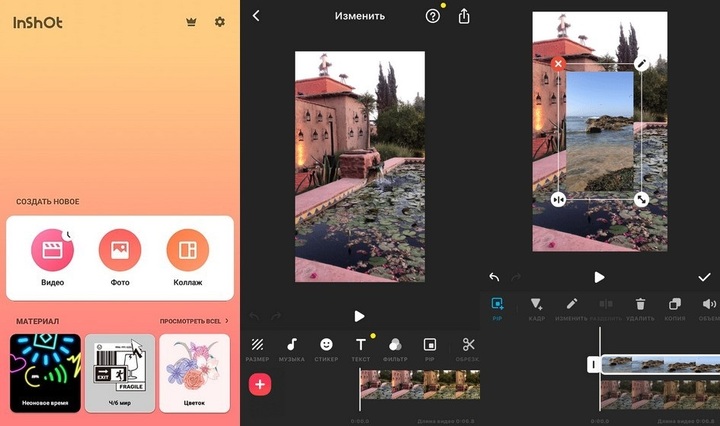The width and height of the screenshot is (720, 426).
Task: Select the main video track under PIP clip
Action: (660, 394)
